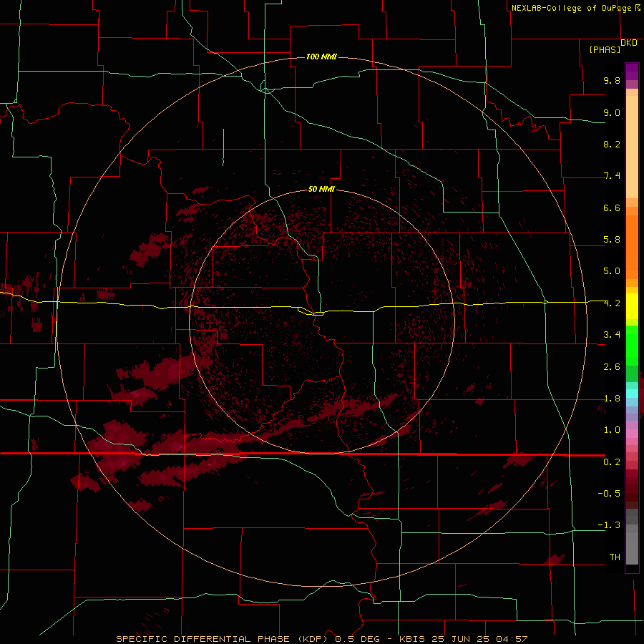The image size is (644, 644).
Task: Click the 7.4 value on the color scale
Action: (612, 176)
